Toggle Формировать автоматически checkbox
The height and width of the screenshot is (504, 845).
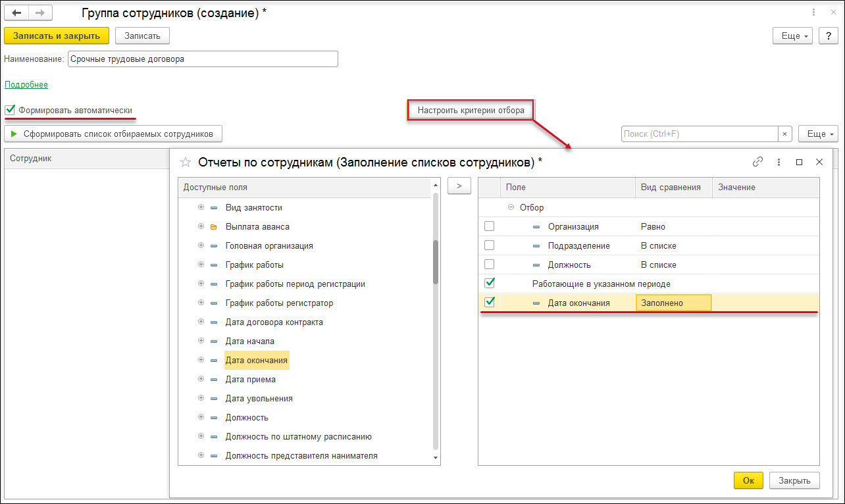coord(10,110)
